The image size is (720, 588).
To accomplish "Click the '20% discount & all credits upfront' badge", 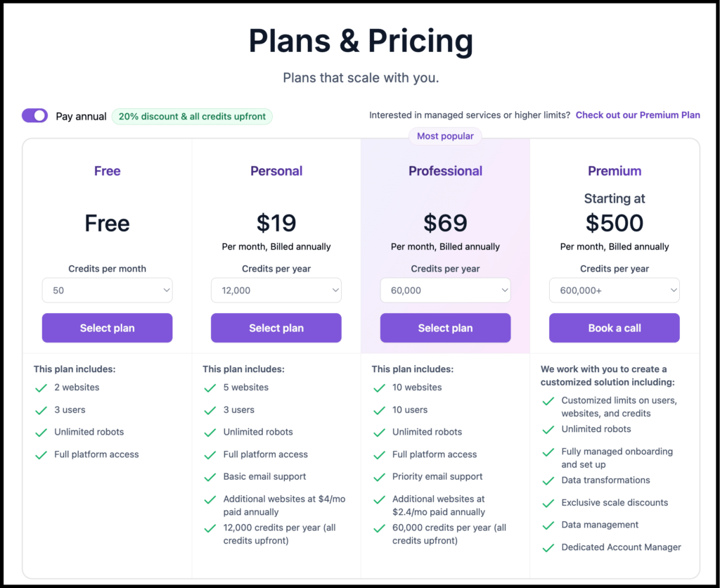I will (192, 115).
